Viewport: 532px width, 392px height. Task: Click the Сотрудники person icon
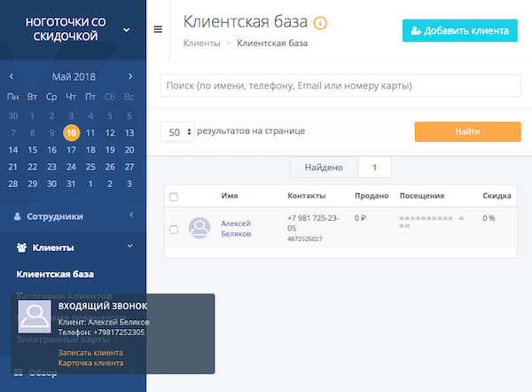(18, 216)
